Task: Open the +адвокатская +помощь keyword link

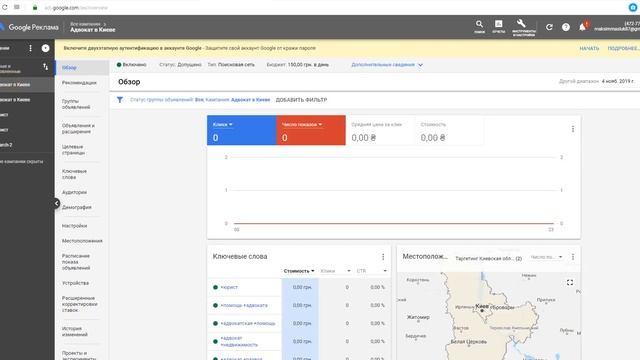Action: click(248, 323)
